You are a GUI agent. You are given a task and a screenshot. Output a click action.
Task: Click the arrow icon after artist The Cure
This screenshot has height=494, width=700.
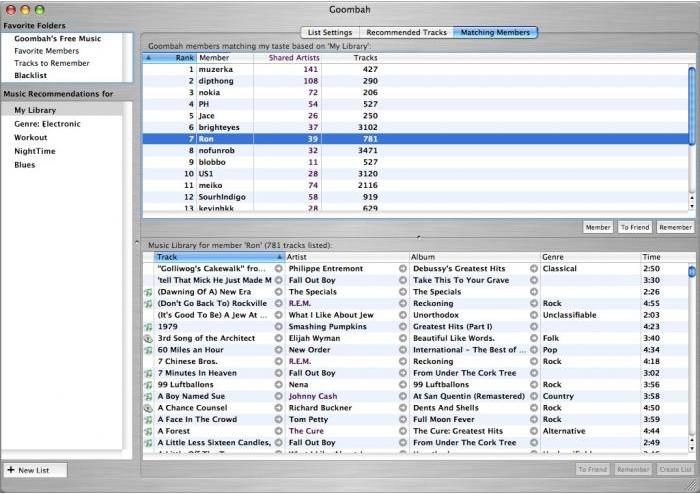point(403,431)
